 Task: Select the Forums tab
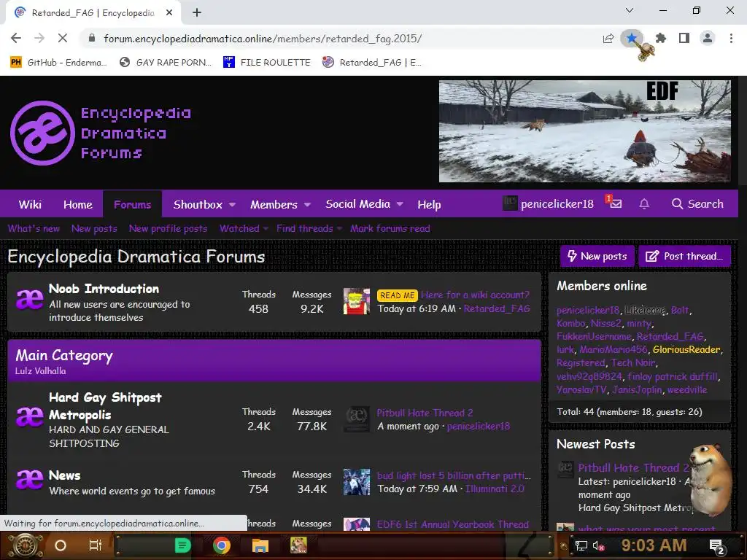tap(133, 204)
